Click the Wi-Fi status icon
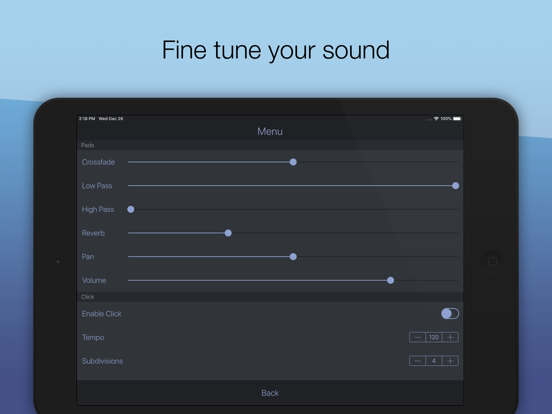The height and width of the screenshot is (414, 552). [x=436, y=119]
